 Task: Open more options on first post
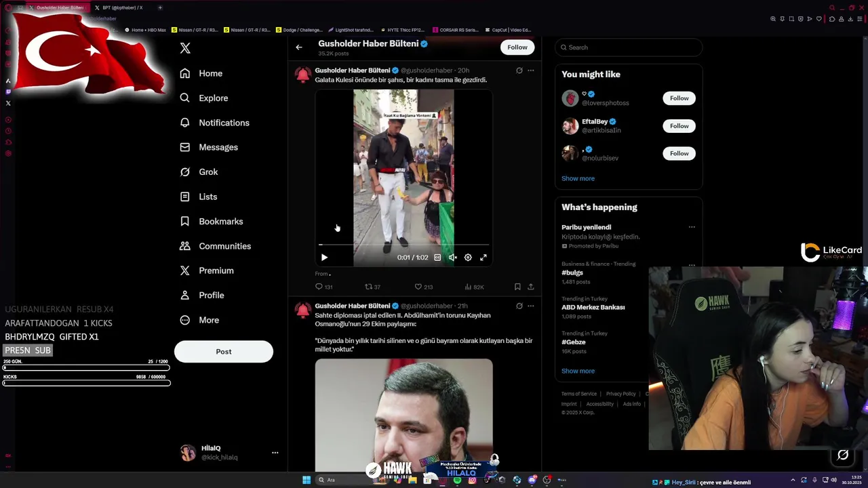coord(531,70)
